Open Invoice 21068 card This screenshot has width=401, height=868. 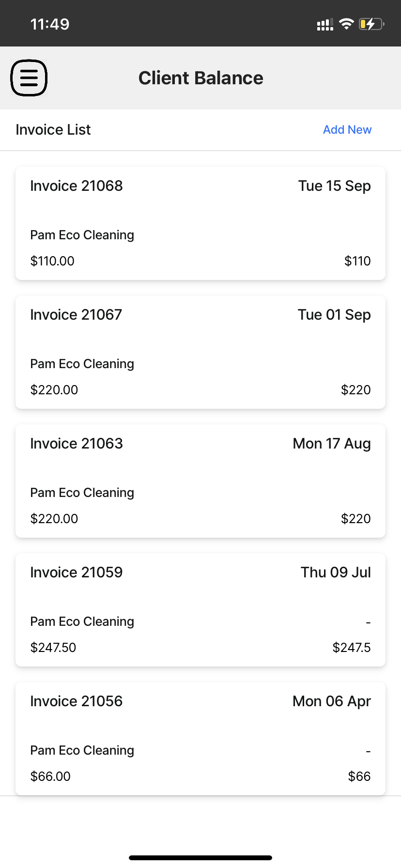[200, 223]
